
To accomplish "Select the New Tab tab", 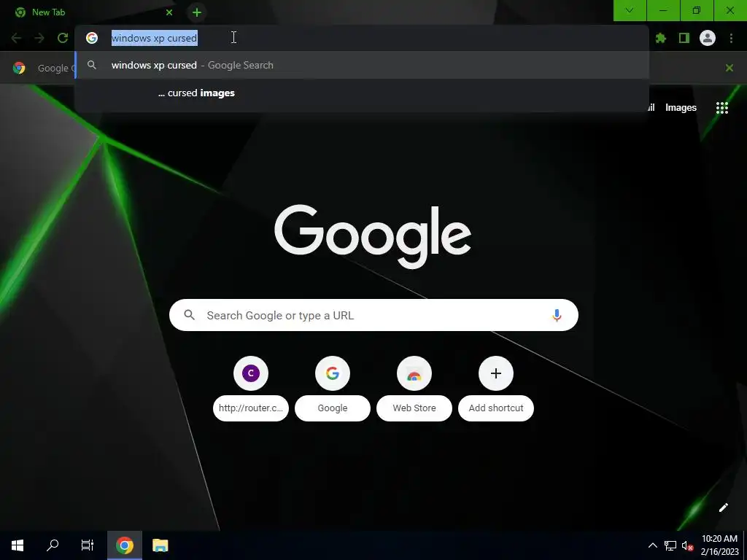I will tap(93, 12).
